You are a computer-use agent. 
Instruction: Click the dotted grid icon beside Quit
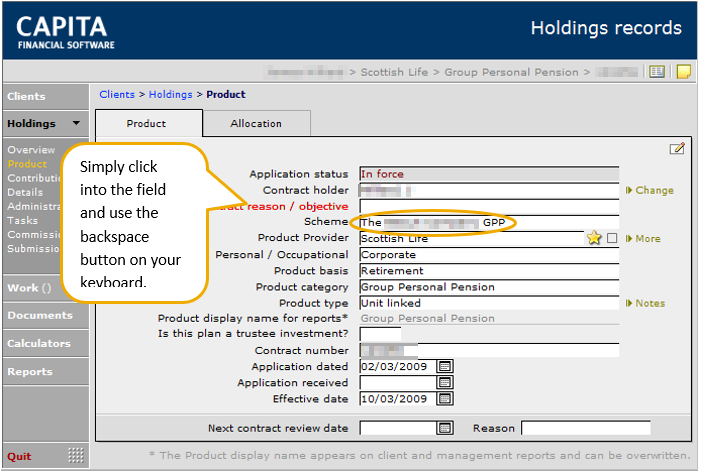click(76, 456)
